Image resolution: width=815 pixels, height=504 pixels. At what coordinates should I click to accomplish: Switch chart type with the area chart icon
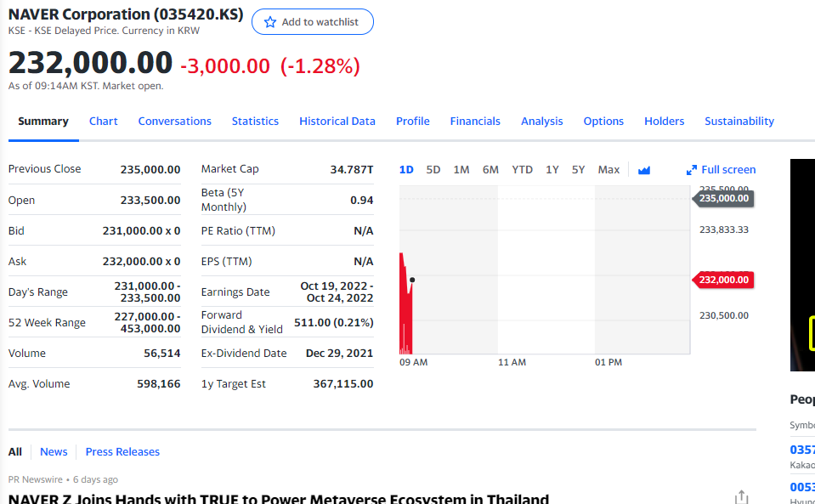click(x=644, y=170)
